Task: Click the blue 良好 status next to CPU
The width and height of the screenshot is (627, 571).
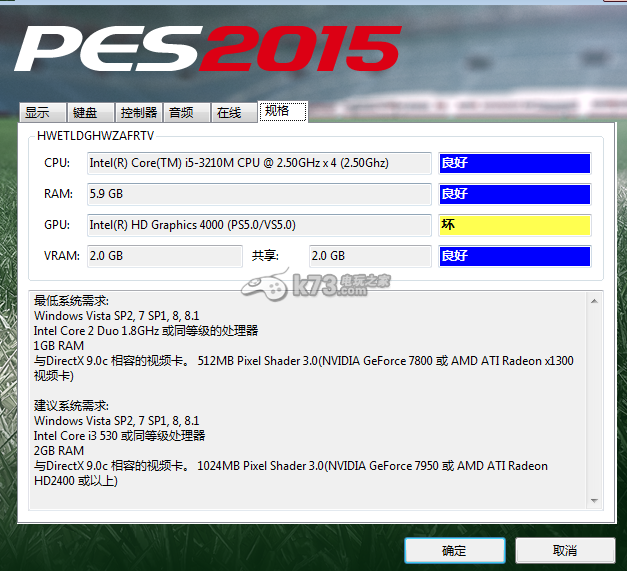Action: coord(514,163)
